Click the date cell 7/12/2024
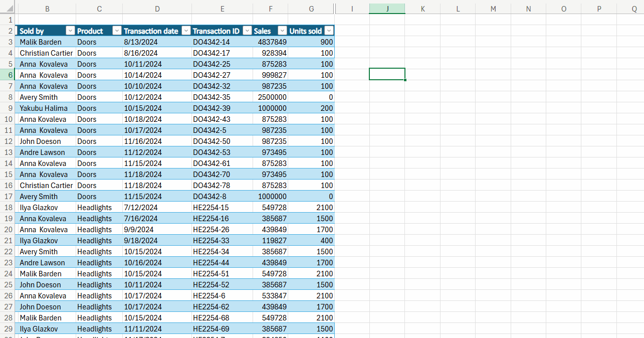The width and height of the screenshot is (644, 338). coord(141,208)
